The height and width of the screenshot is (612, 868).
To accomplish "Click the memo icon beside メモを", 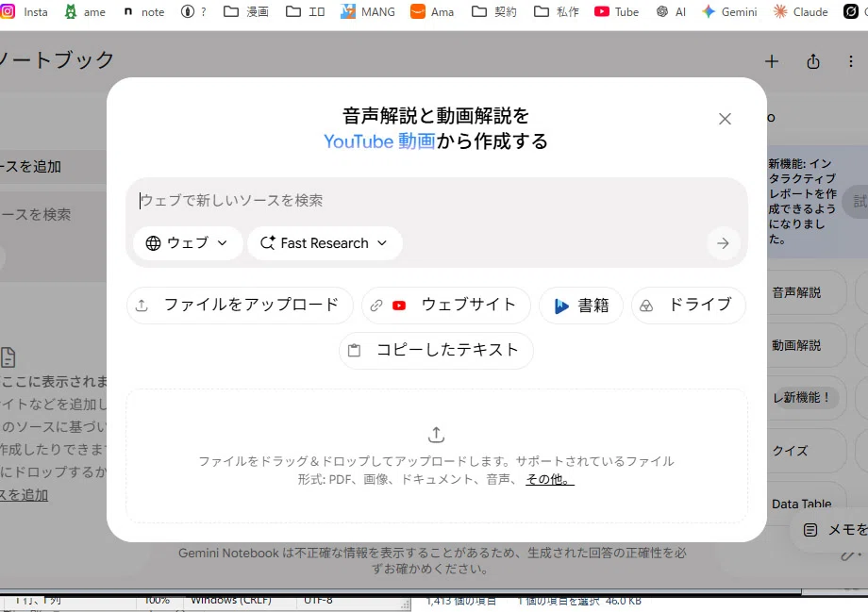I will [810, 530].
